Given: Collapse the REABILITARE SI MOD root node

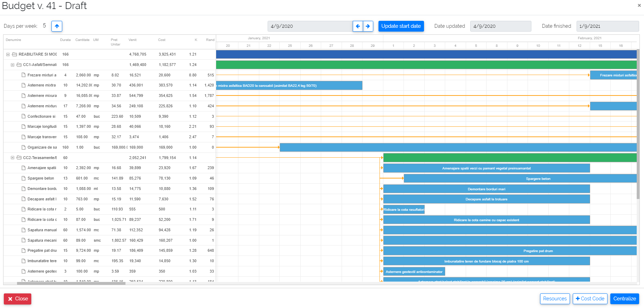Looking at the screenshot, I should (x=8, y=55).
